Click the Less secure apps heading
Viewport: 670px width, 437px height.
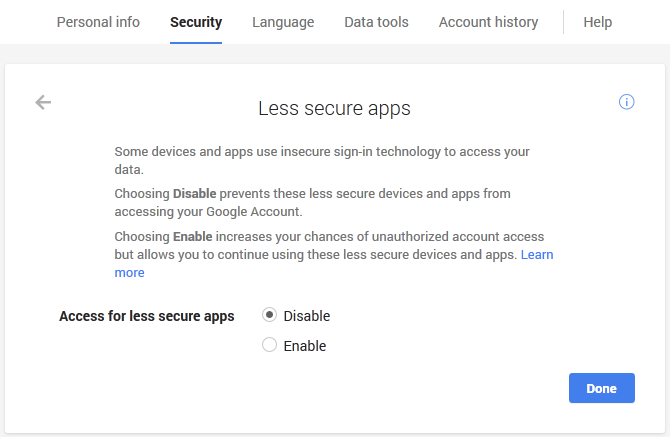[334, 109]
